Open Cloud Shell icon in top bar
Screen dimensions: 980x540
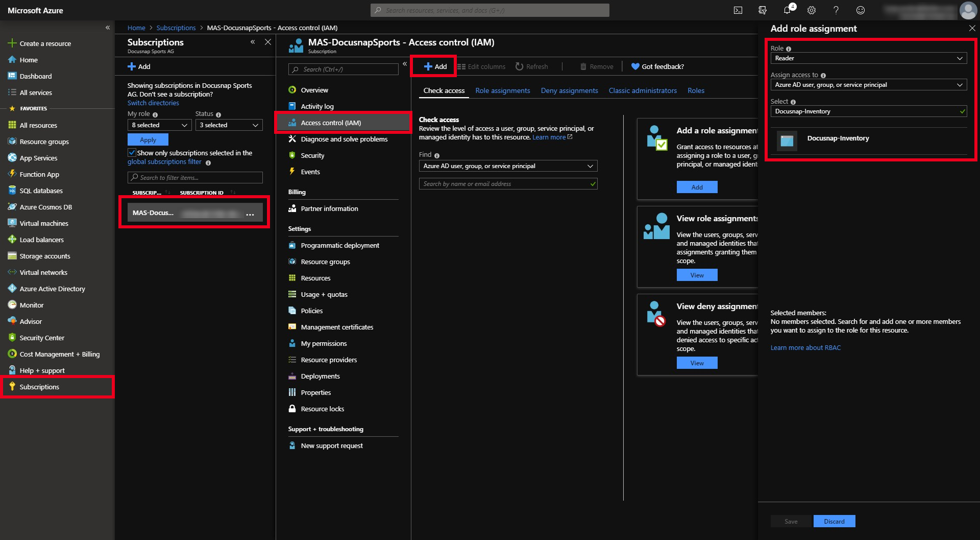(x=738, y=10)
